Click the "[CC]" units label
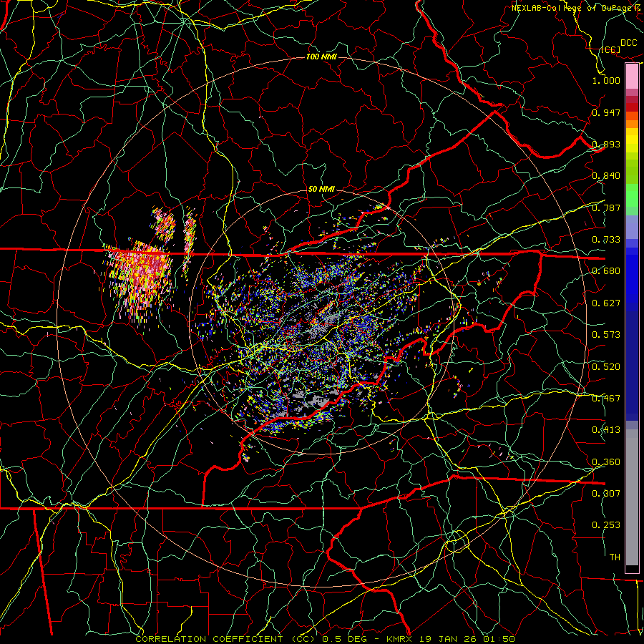 point(610,49)
